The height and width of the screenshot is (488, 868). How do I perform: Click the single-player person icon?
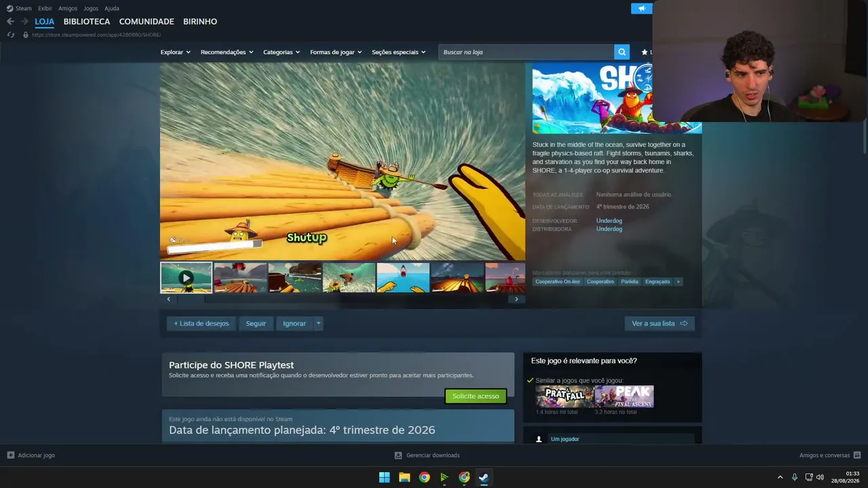coord(539,439)
